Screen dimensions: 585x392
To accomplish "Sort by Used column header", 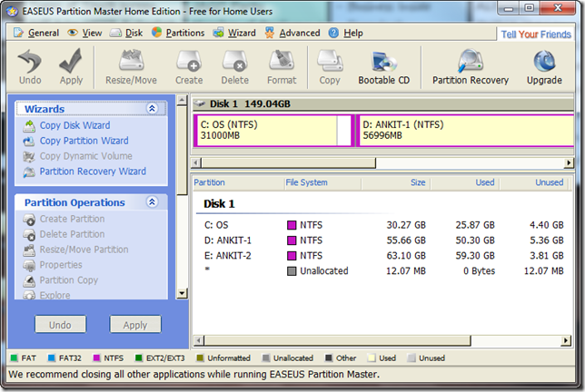I will pyautogui.click(x=465, y=182).
